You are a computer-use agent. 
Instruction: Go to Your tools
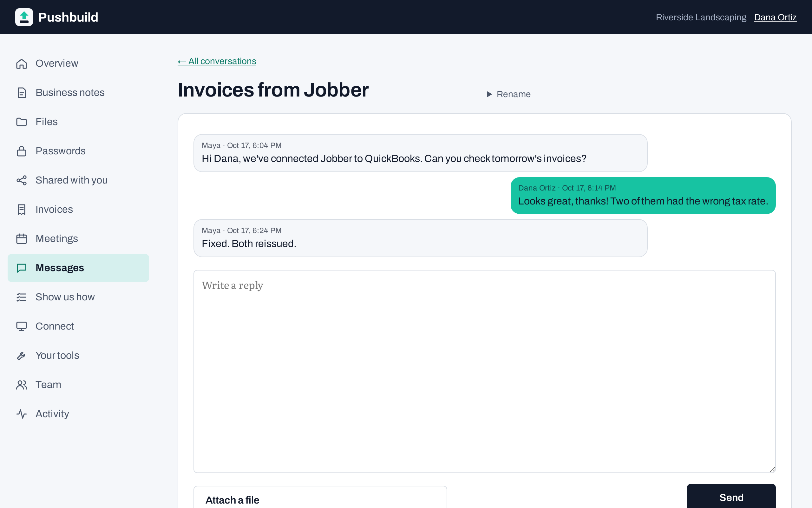(78, 356)
